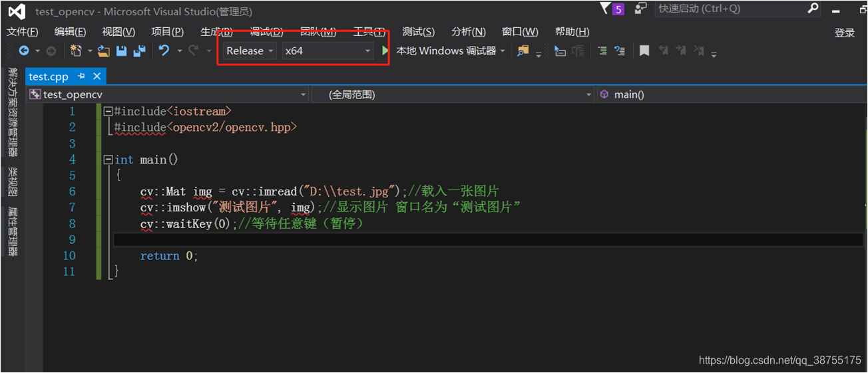Image resolution: width=868 pixels, height=373 pixels.
Task: Collapse the #include block at line 1
Action: click(108, 112)
